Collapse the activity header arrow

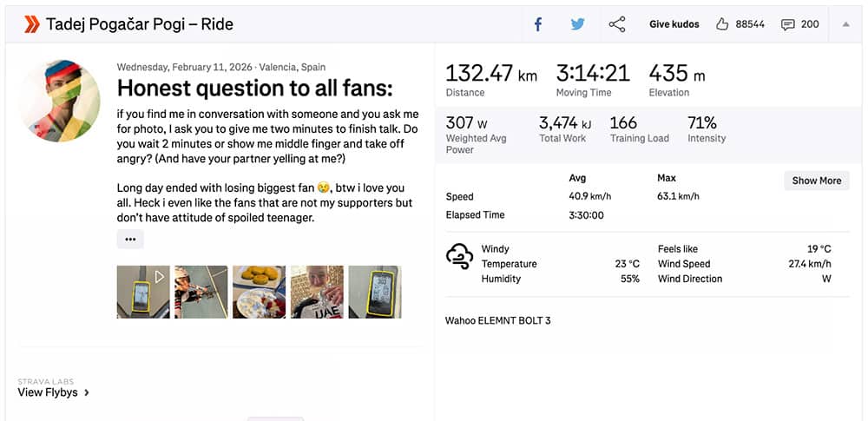pos(846,24)
